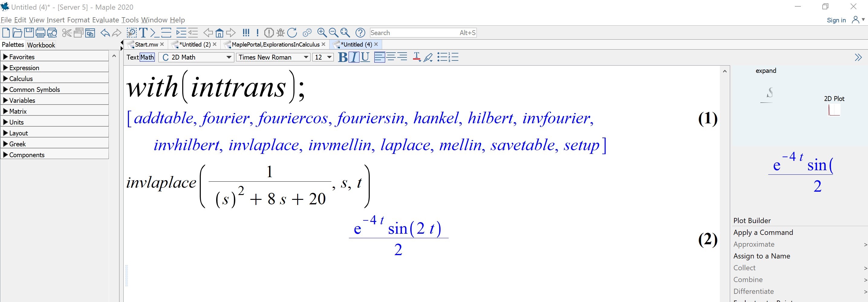Image resolution: width=868 pixels, height=302 pixels.
Task: Switch the input mode to Text
Action: click(132, 57)
